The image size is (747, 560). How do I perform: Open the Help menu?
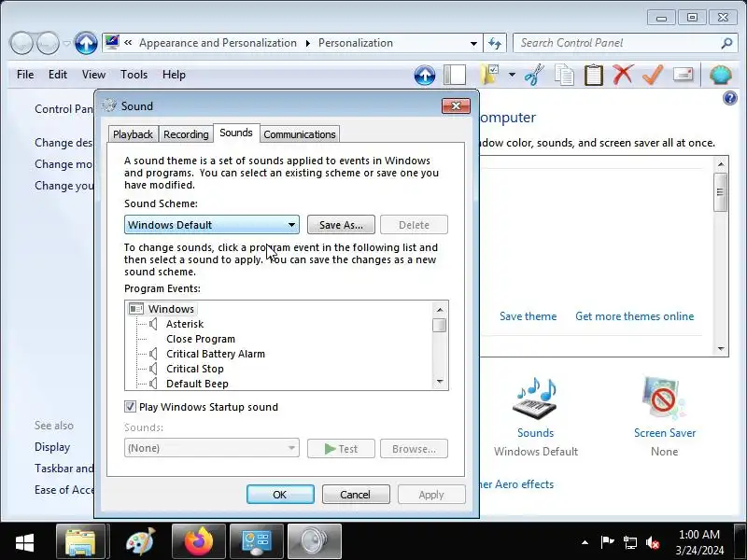point(174,75)
